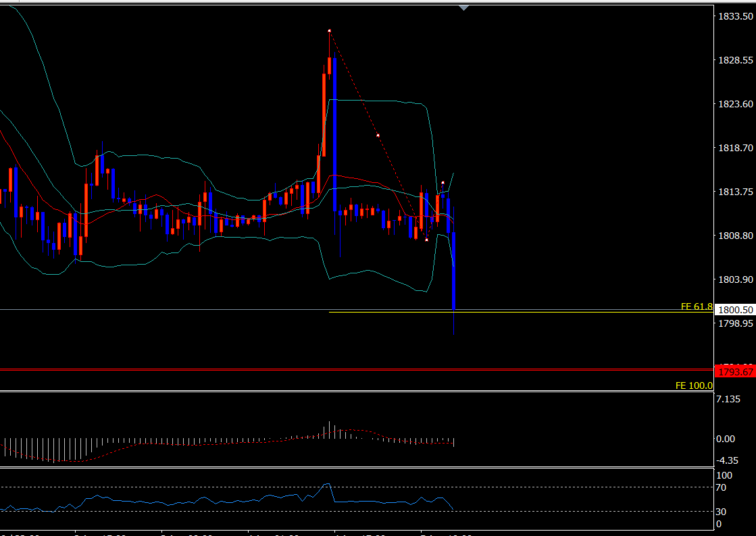Click the large blue candle after the spike
This screenshot has width=756, height=536.
[334, 135]
